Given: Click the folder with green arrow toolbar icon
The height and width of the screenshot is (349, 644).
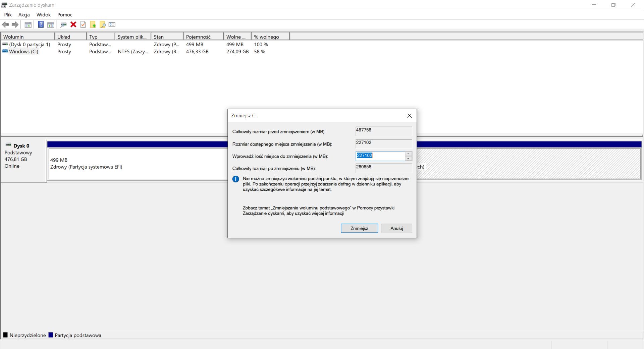Looking at the screenshot, I should point(93,24).
